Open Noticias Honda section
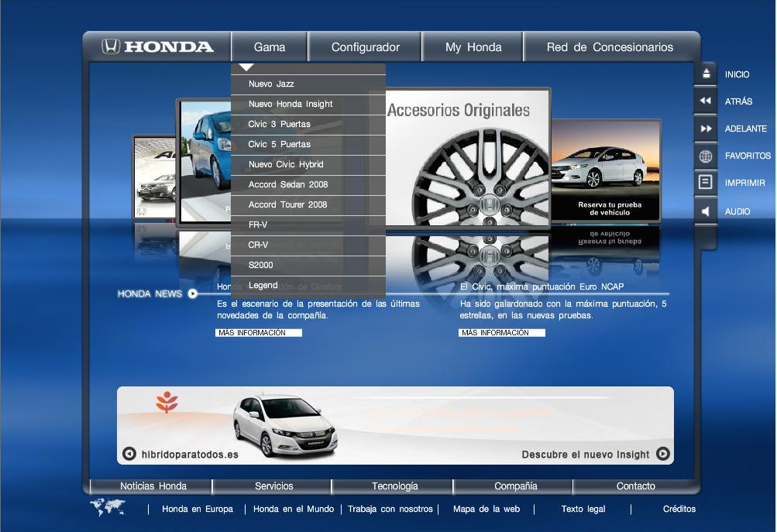The image size is (777, 532). (x=153, y=486)
